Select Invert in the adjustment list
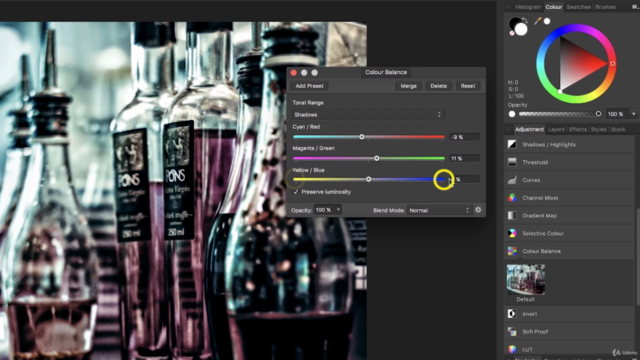Image resolution: width=640 pixels, height=360 pixels. pos(569,314)
